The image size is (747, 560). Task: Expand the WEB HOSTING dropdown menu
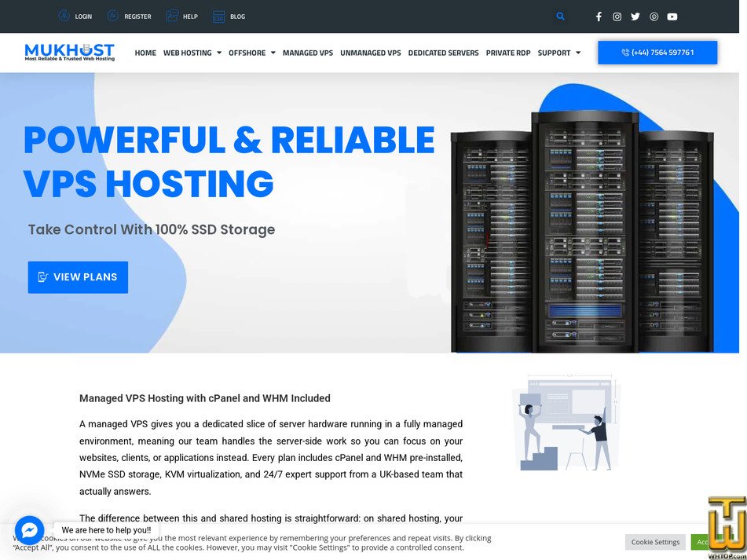coord(192,53)
